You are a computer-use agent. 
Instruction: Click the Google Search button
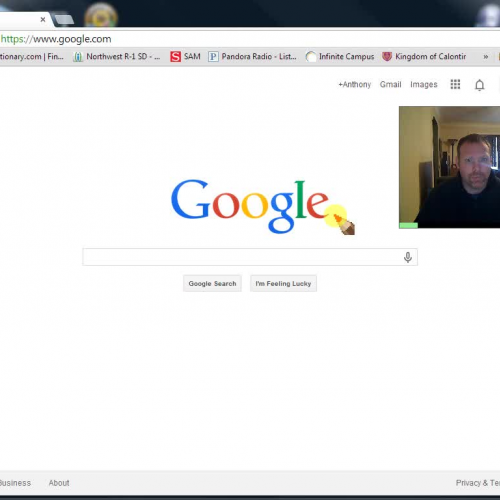[x=212, y=283]
